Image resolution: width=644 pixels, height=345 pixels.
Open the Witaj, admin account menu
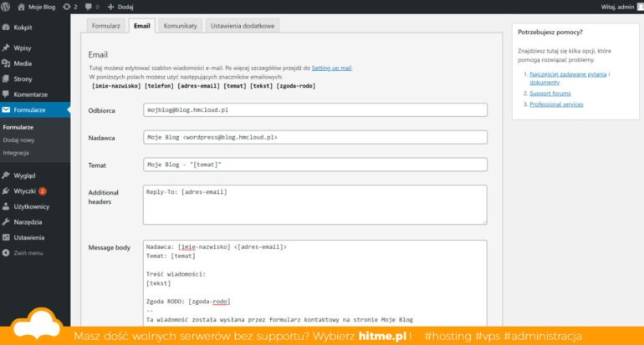617,7
